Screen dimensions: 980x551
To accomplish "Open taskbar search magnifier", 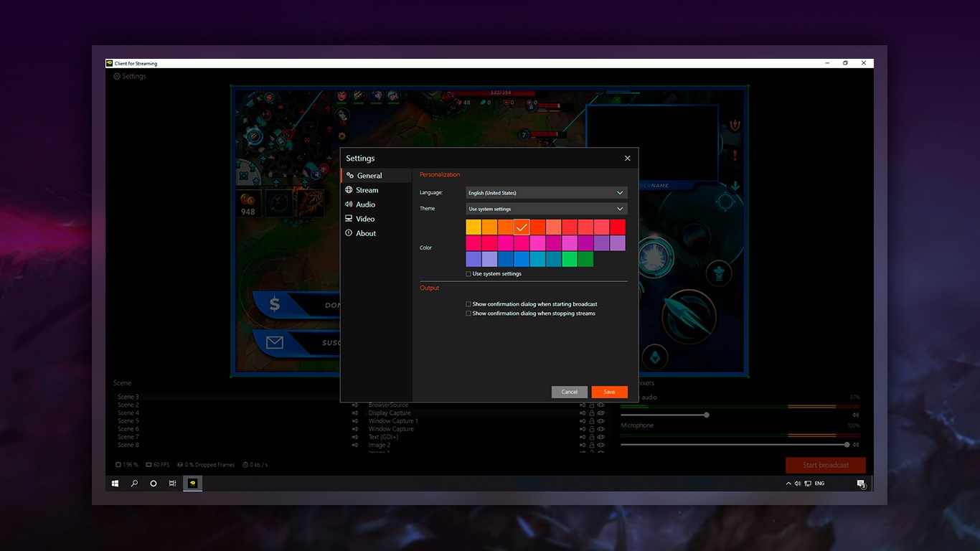I will (134, 484).
